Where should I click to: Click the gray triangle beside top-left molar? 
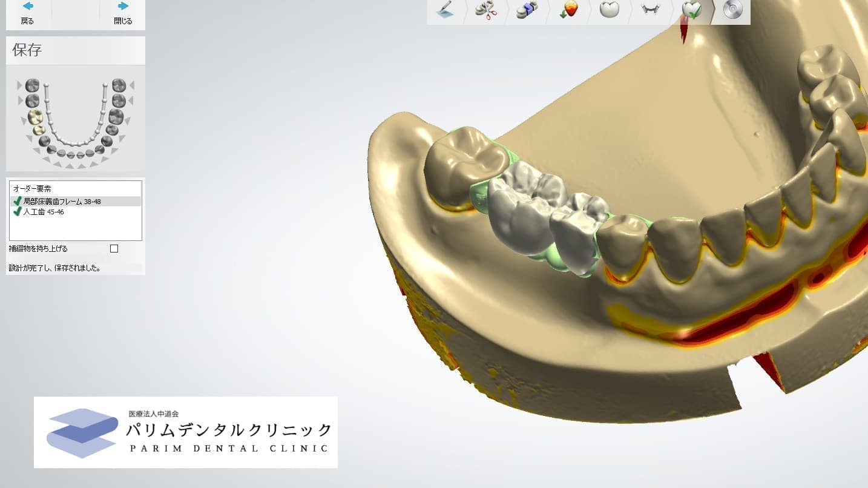click(21, 85)
